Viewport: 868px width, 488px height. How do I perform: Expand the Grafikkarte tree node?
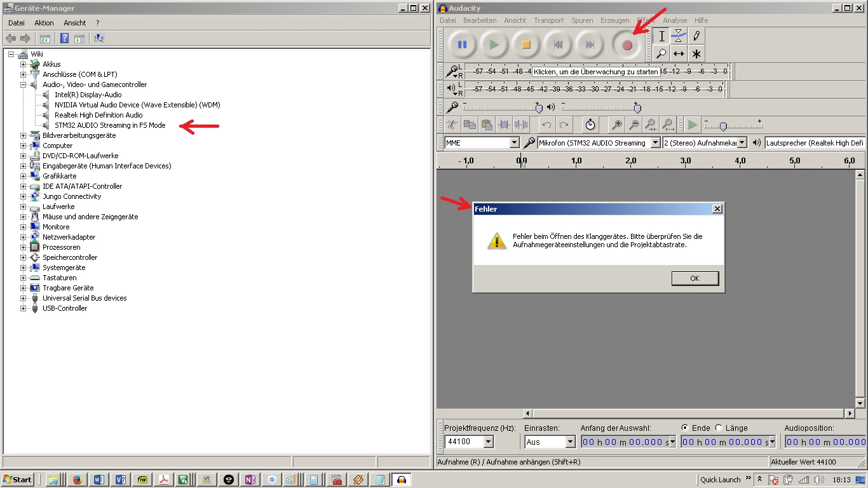(x=24, y=176)
